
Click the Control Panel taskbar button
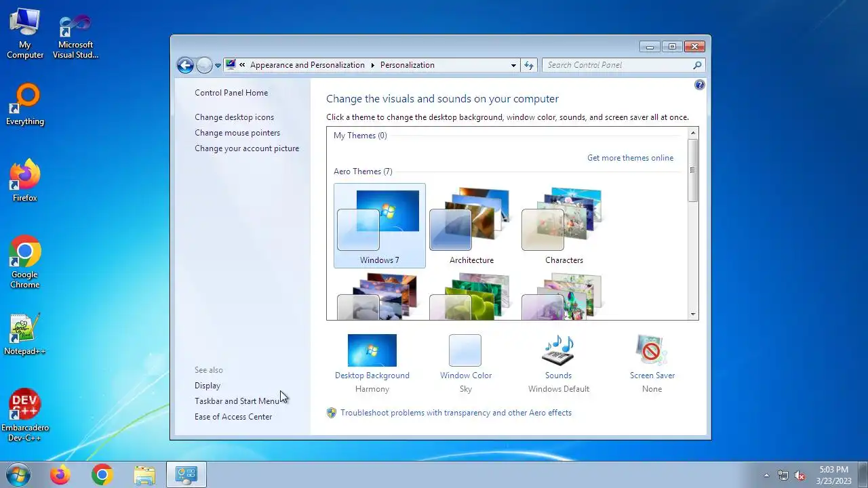point(186,475)
